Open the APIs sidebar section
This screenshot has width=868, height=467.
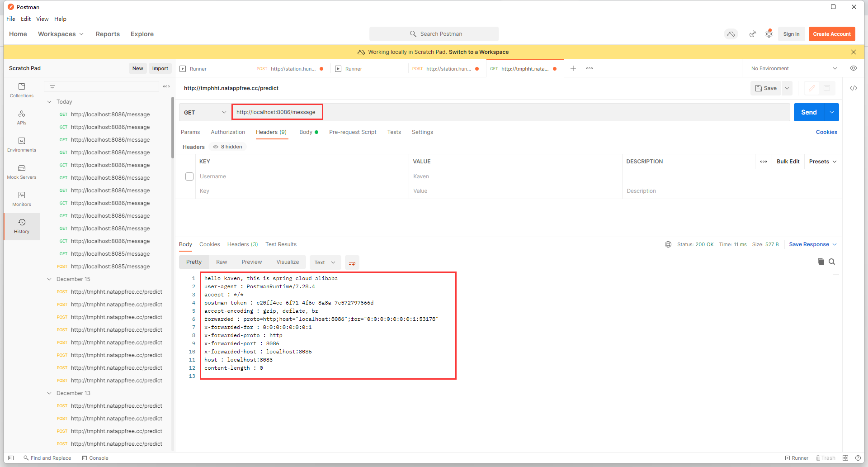click(x=22, y=118)
